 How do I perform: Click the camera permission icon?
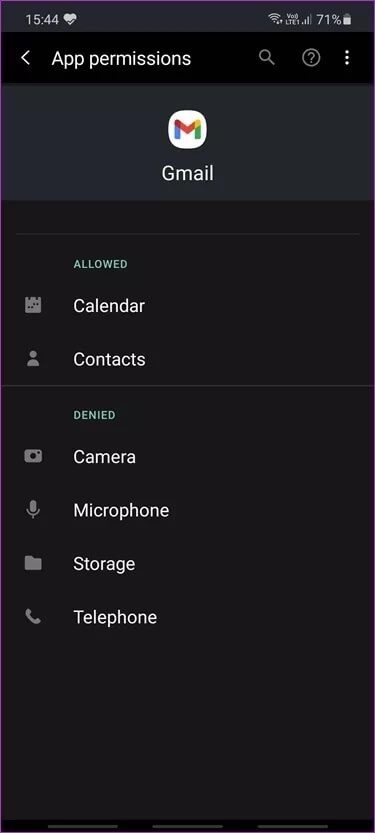coord(33,456)
